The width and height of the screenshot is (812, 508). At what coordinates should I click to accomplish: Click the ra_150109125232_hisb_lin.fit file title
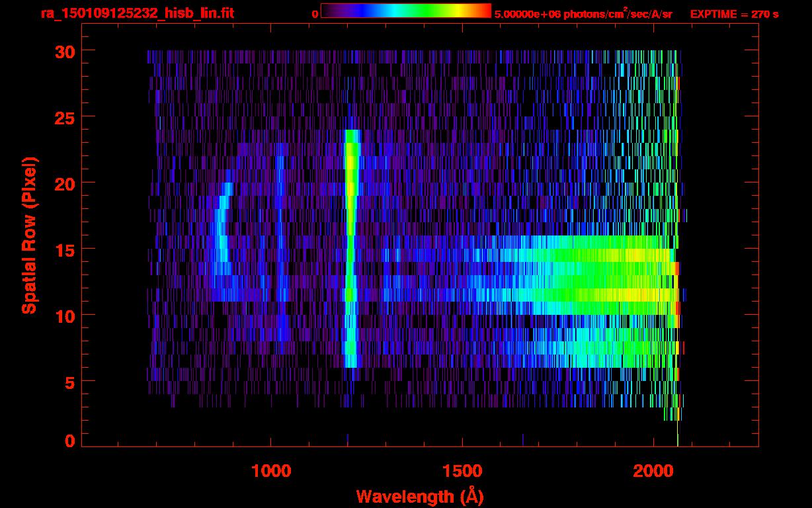click(x=137, y=13)
